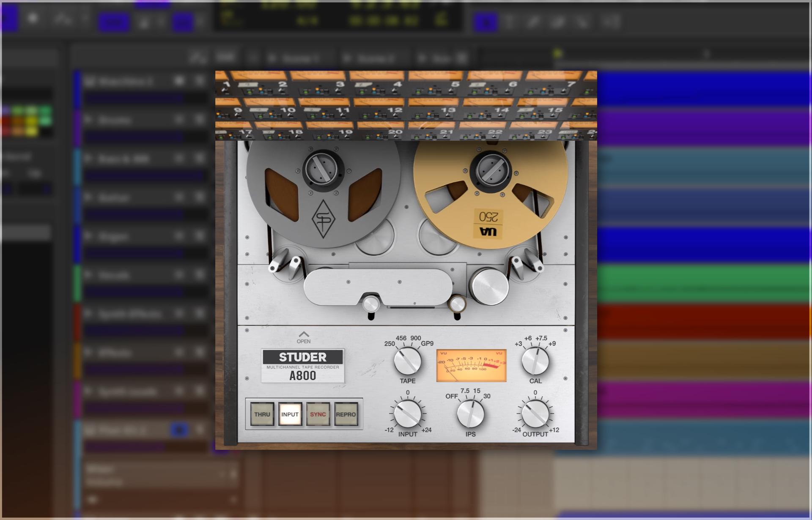812x520 pixels.
Task: Click the track 6 VU meter
Action: 494,76
